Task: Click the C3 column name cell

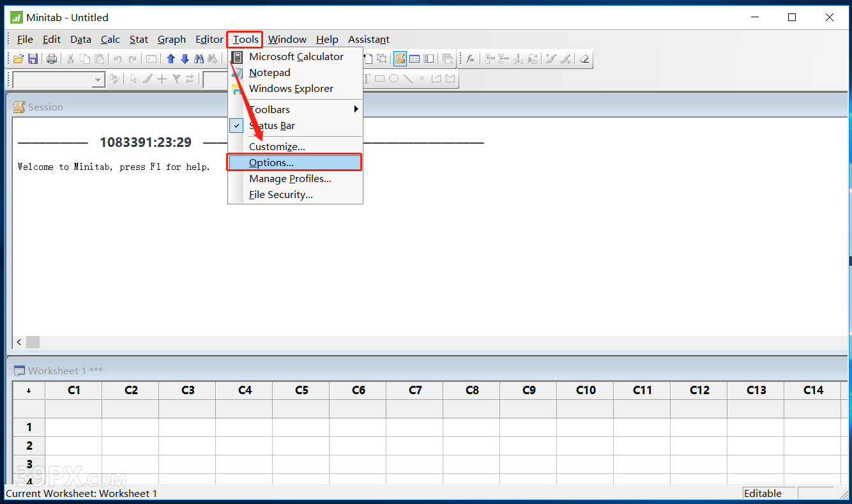Action: (x=188, y=409)
